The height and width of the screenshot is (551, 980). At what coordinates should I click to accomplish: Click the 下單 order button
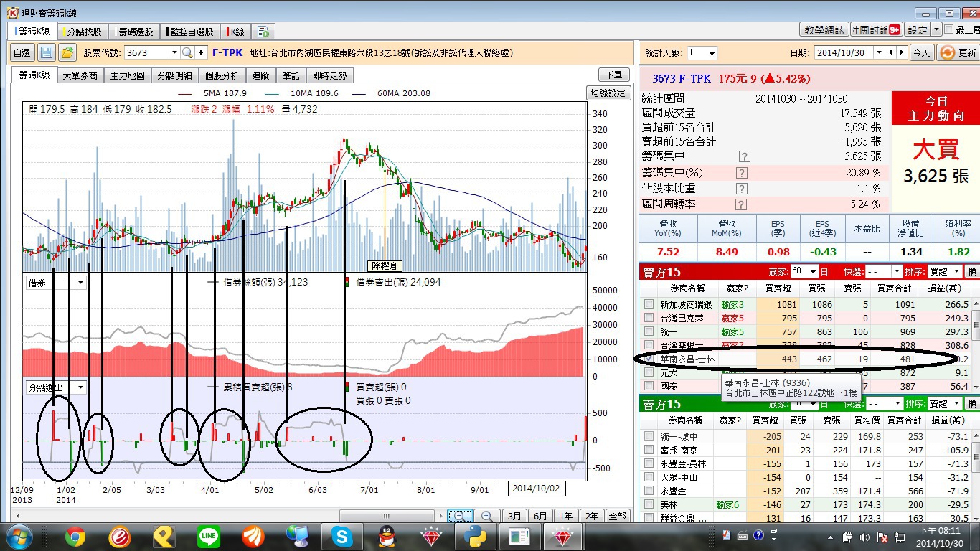point(613,75)
